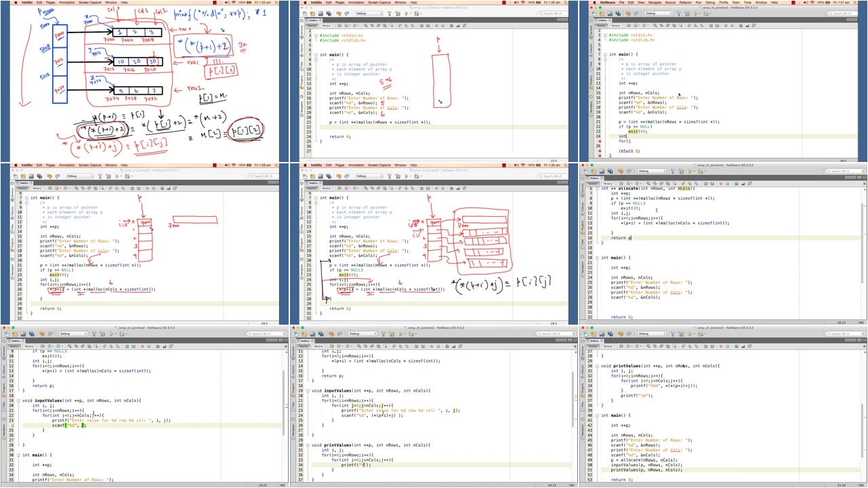This screenshot has height=488, width=868.
Task: Click Save All icon in 1:27 am NetBeans frame
Action: (x=618, y=14)
